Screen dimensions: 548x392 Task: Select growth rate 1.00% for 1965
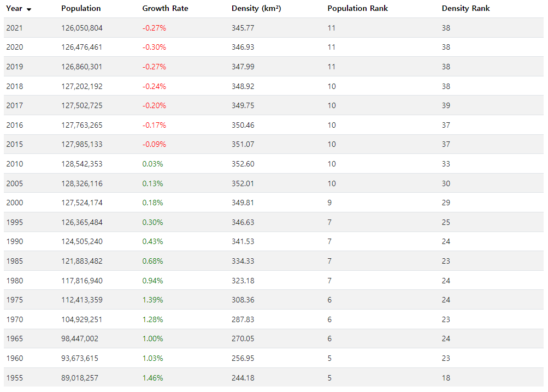(153, 338)
